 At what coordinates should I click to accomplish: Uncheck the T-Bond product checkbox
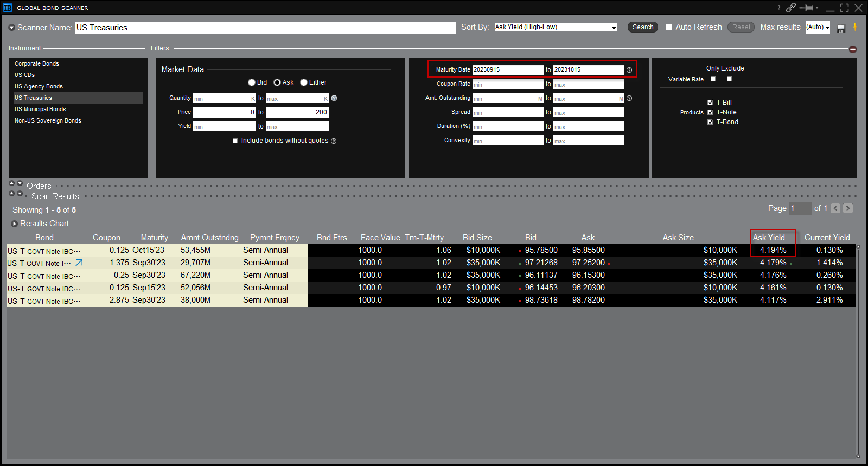point(710,122)
